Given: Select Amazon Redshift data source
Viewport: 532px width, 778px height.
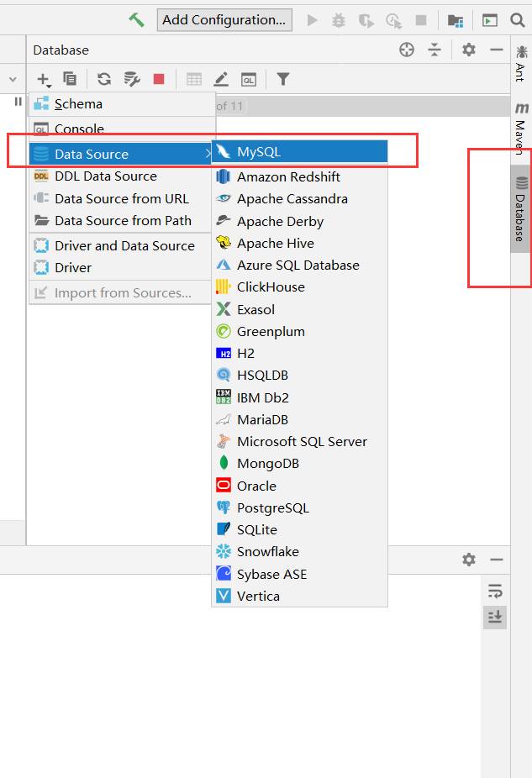Looking at the screenshot, I should coord(300,176).
